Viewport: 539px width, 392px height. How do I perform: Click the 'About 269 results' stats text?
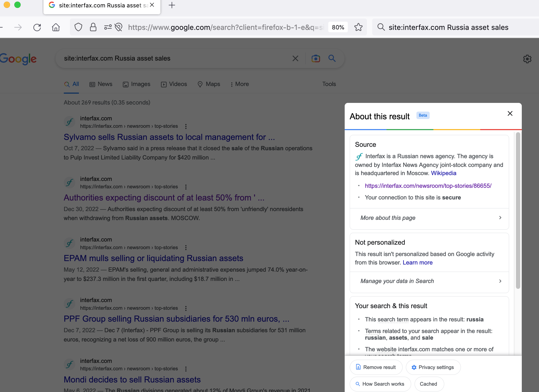pos(107,102)
